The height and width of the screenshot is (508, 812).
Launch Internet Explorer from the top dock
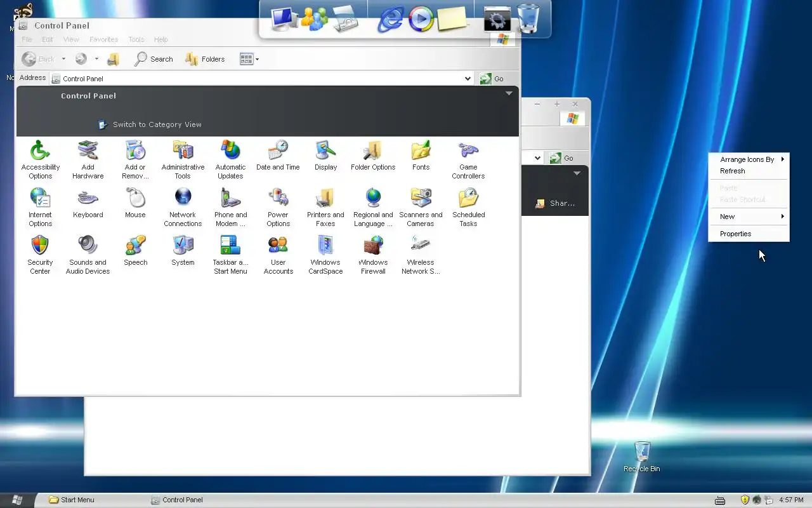click(x=390, y=19)
